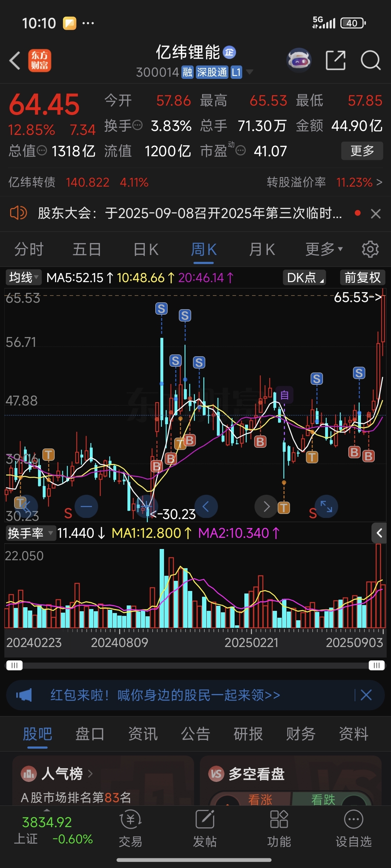Image resolution: width=391 pixels, height=868 pixels.
Task: Tap the back arrow icon
Action: (15, 60)
